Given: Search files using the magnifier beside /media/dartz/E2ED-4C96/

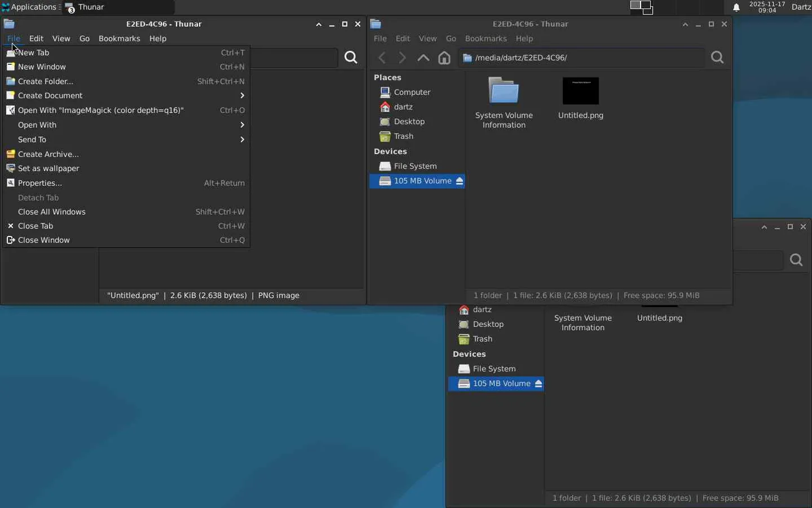Looking at the screenshot, I should (717, 58).
